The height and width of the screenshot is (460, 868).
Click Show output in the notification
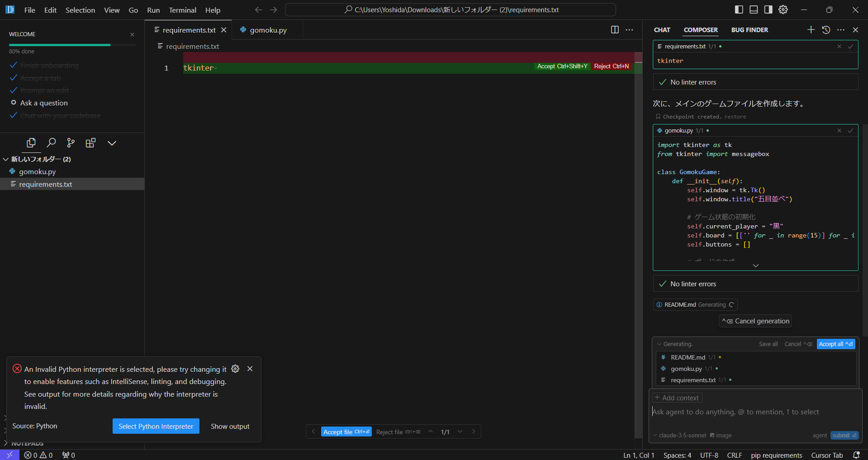[230, 426]
